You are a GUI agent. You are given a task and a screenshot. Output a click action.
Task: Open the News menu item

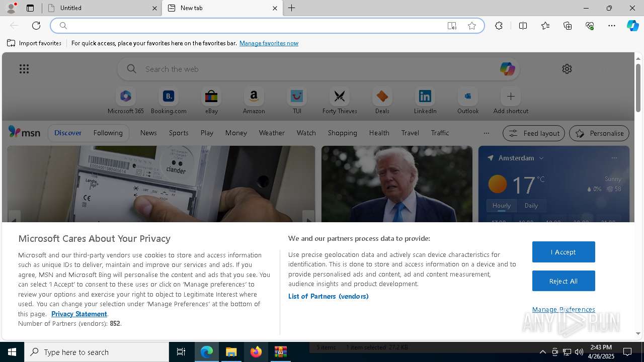coord(148,133)
